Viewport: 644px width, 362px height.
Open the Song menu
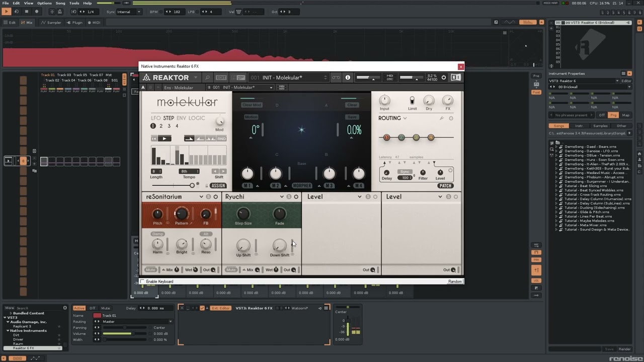point(60,3)
